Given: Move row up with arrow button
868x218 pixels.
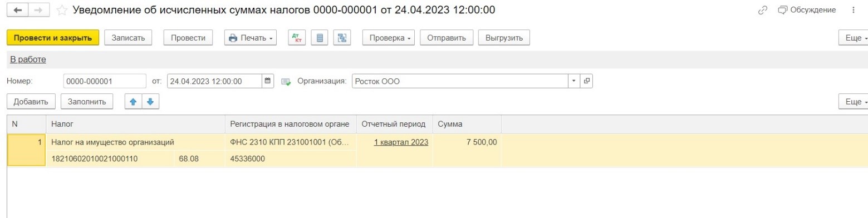Looking at the screenshot, I should tap(133, 102).
